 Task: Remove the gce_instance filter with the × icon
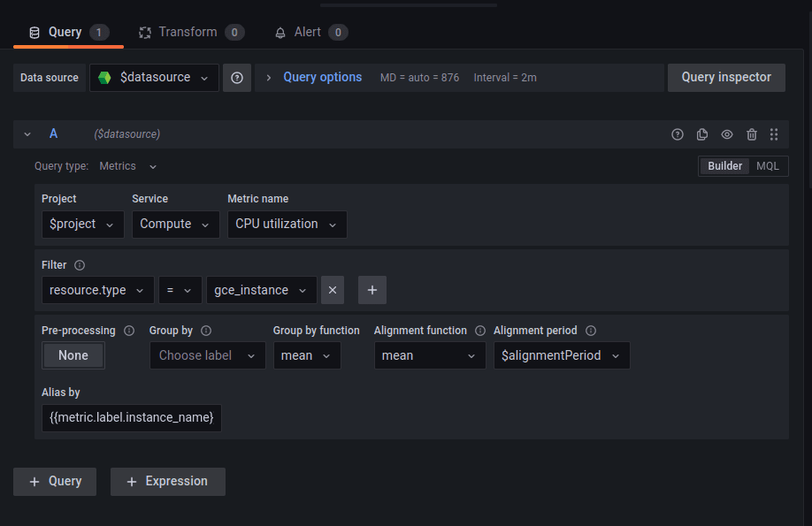(332, 290)
